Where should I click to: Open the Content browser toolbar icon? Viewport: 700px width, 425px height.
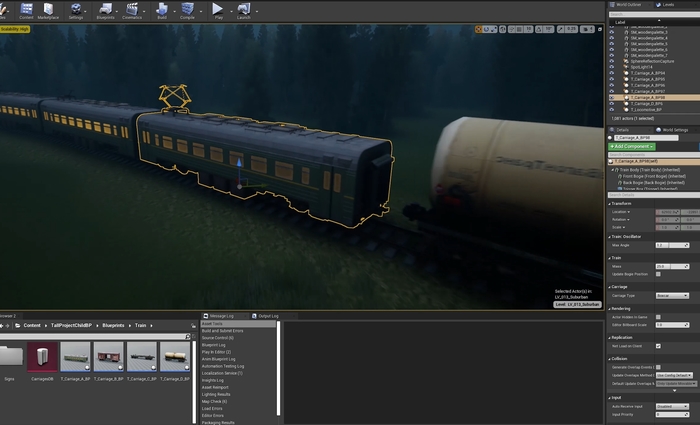pos(25,10)
